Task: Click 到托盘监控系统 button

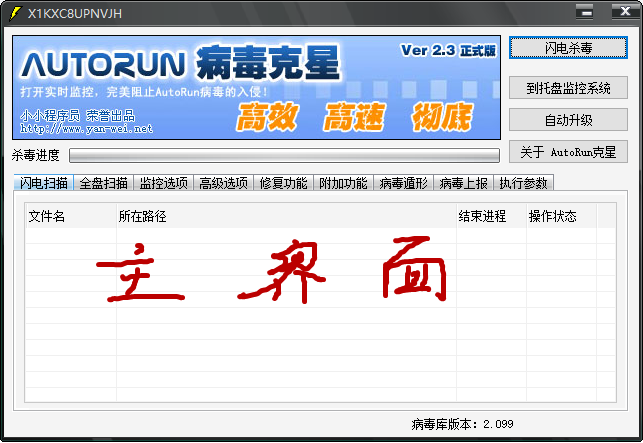Action: click(568, 87)
